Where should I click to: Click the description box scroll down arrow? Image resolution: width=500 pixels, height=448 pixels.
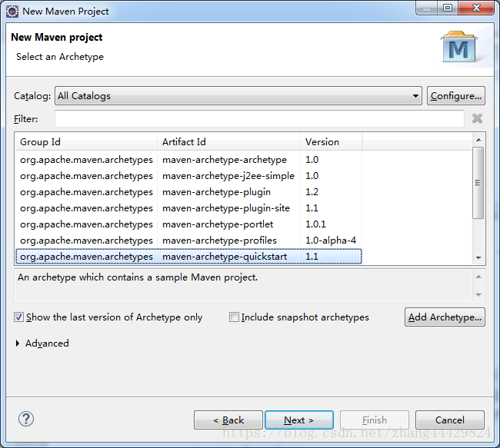[x=478, y=295]
